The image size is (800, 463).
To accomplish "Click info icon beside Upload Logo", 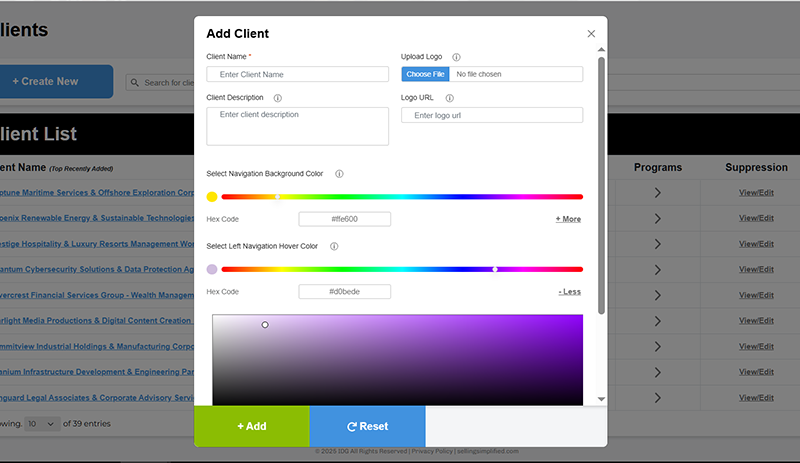I will pos(456,57).
